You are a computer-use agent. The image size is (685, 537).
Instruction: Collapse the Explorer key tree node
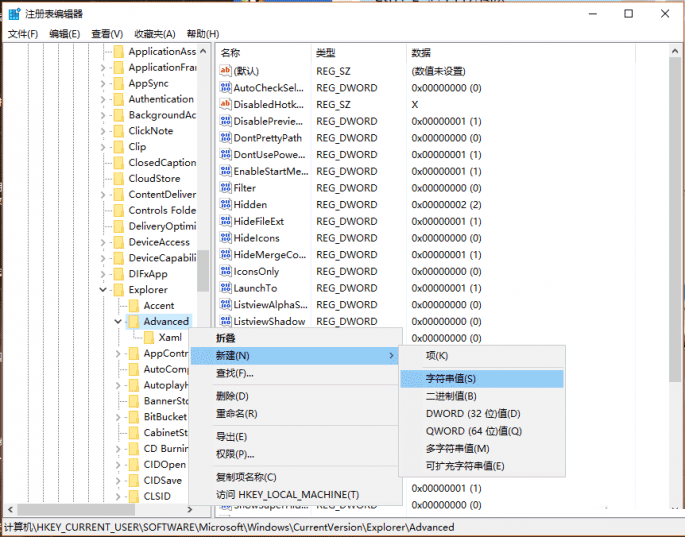[103, 290]
